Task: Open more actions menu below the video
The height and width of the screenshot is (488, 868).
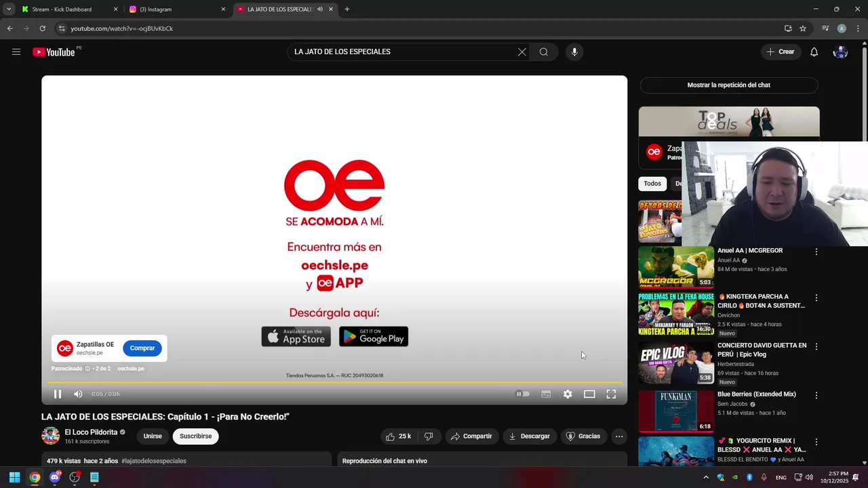Action: pos(619,436)
